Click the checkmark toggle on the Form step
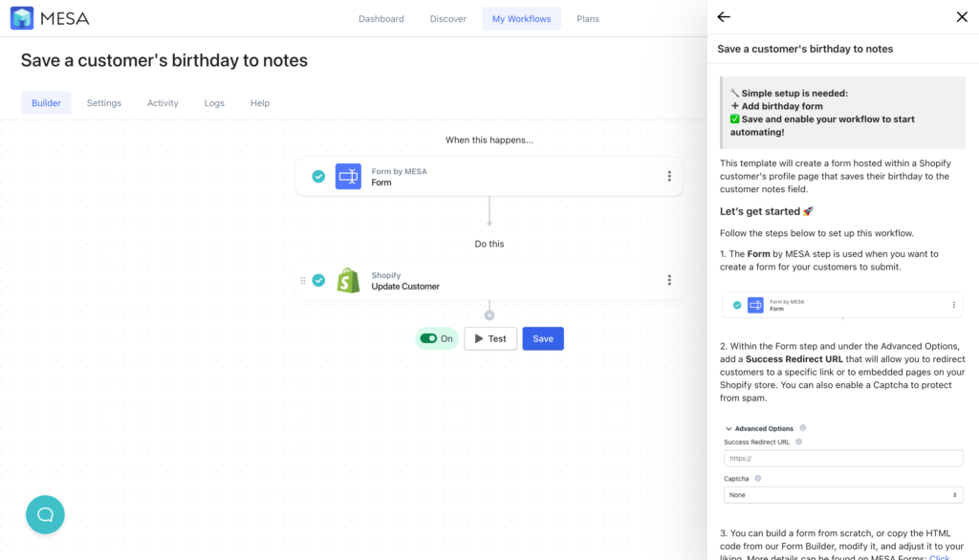 [x=318, y=176]
